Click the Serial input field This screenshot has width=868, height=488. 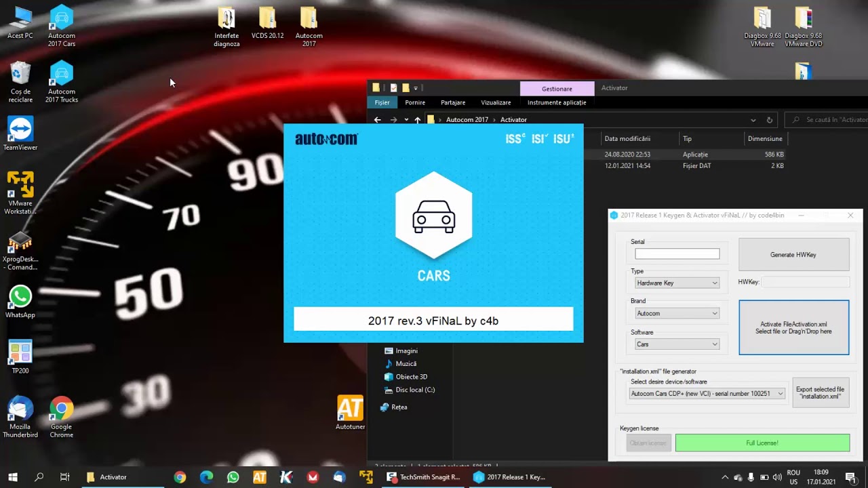677,253
